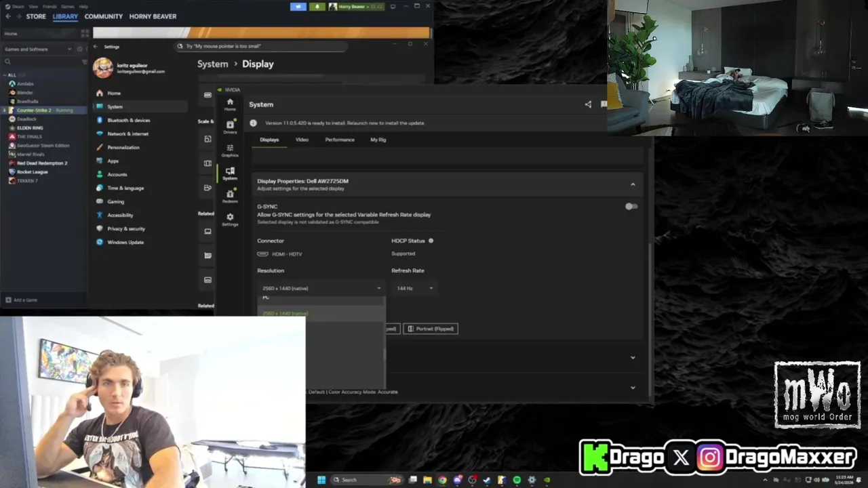
Task: Open the HORNY BEAVER profile tab
Action: [x=153, y=16]
